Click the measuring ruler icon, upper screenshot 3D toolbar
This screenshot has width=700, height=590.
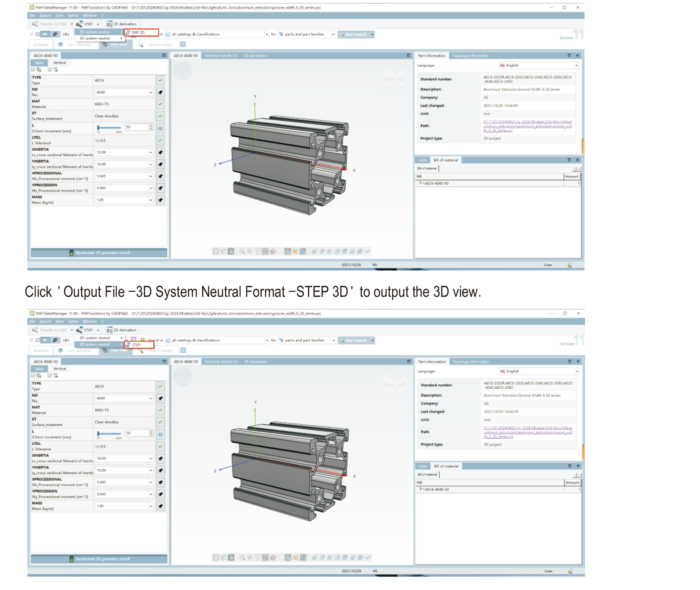tap(265, 252)
